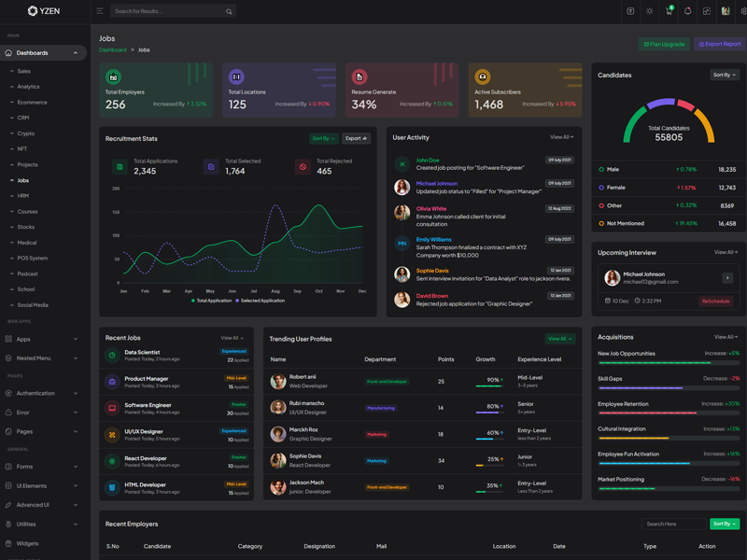747x560 pixels.
Task: Select Ecommerce in the sidebar
Action: click(32, 103)
